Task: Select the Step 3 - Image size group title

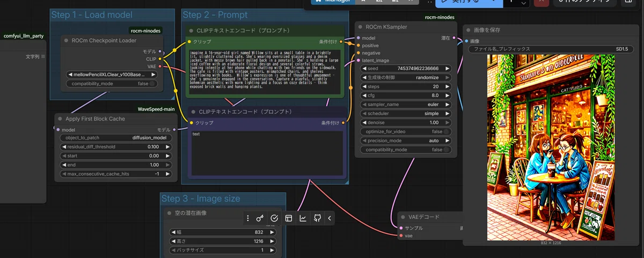Action: 201,198
